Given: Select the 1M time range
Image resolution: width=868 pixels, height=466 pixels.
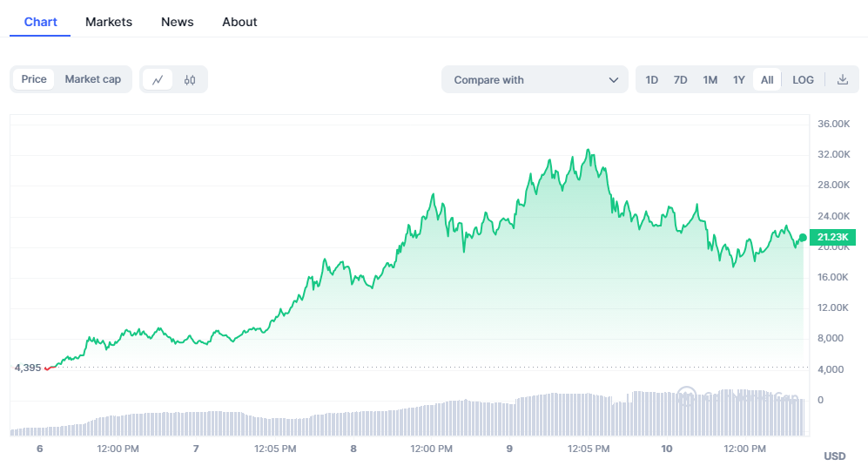Looking at the screenshot, I should [710, 79].
